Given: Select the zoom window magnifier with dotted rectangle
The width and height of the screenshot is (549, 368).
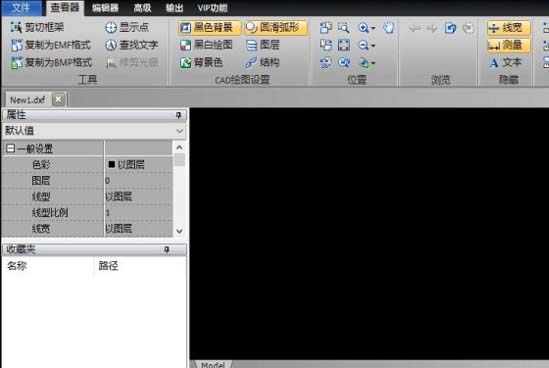Looking at the screenshot, I should click(343, 27).
